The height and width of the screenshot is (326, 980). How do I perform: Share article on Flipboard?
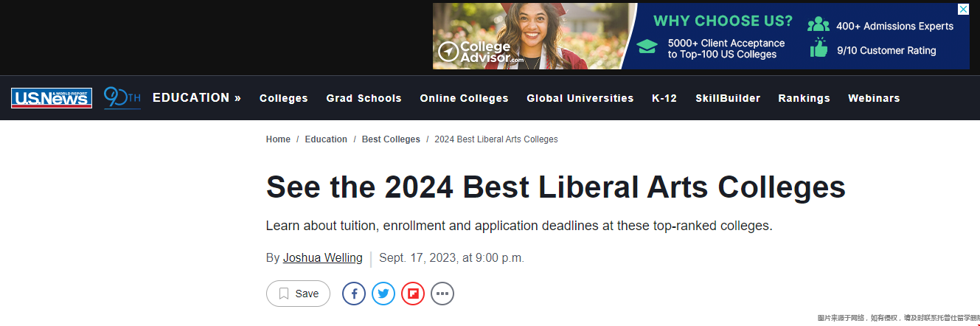413,294
